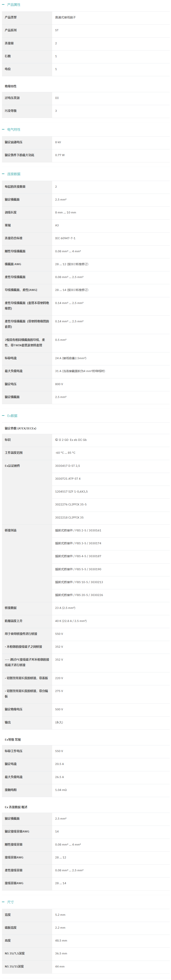Viewport: 171px width, 980px height.
Task: Click the Ex等级 常规 subheading
Action: [13, 740]
